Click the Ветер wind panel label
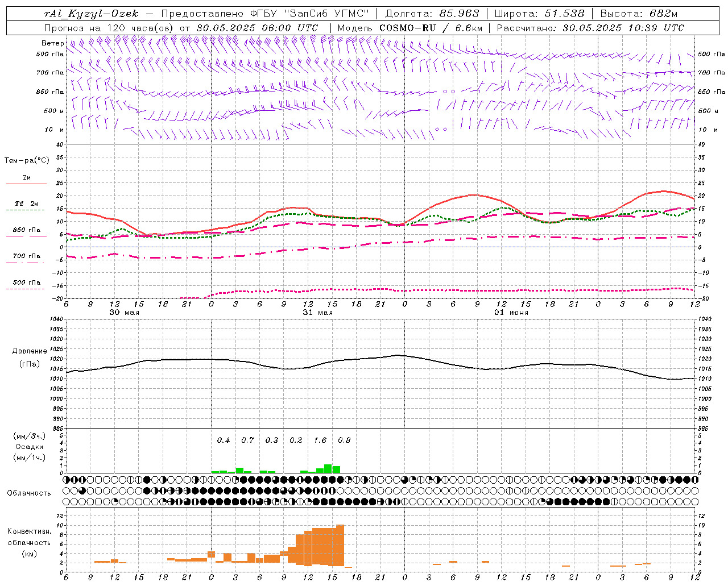 [52, 43]
